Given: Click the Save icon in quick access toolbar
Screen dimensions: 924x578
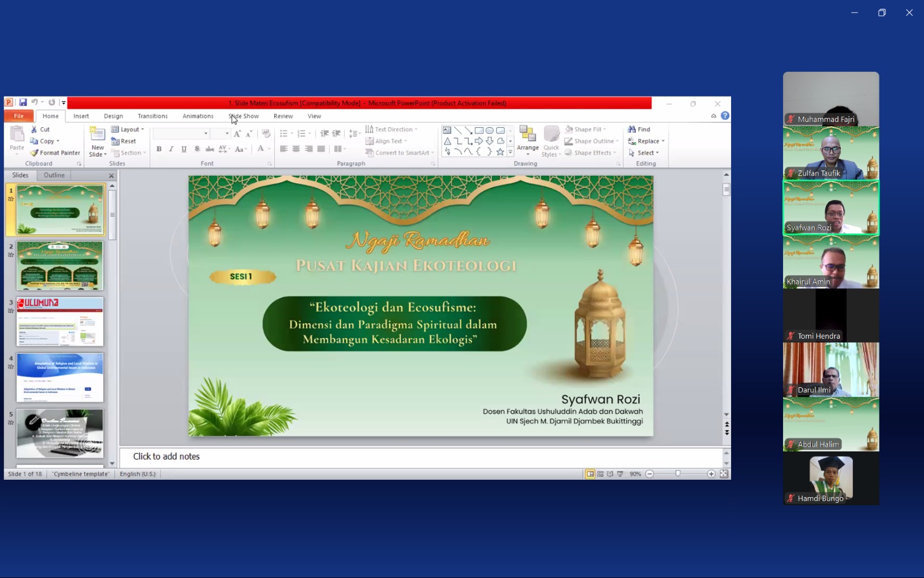Looking at the screenshot, I should [x=23, y=102].
